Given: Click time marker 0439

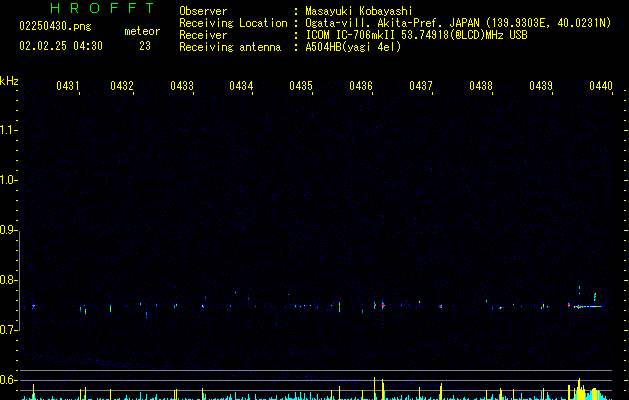Looking at the screenshot, I should [541, 85].
